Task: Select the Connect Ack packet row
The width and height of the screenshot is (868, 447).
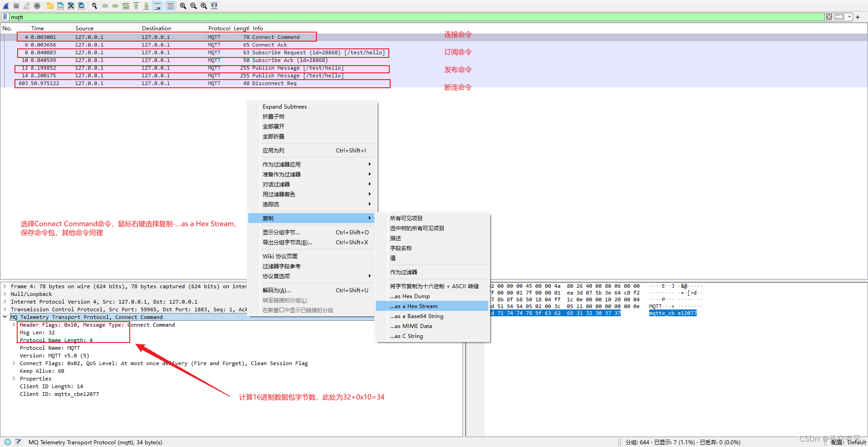Action: point(434,45)
